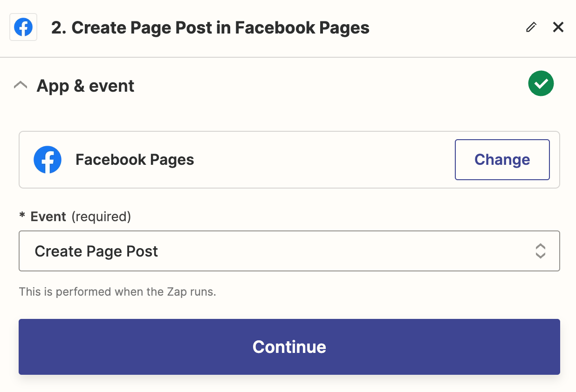Image resolution: width=576 pixels, height=392 pixels.
Task: Click the App & event heading
Action: click(85, 86)
